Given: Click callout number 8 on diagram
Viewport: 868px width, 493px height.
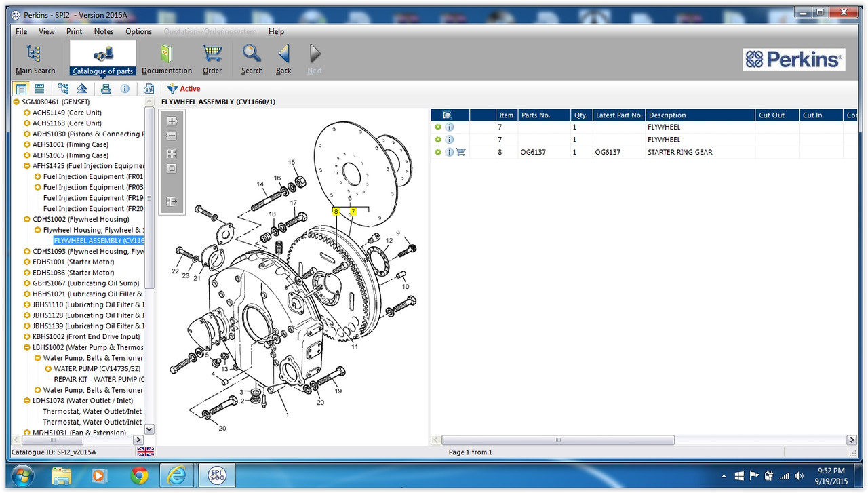Looking at the screenshot, I should 336,212.
